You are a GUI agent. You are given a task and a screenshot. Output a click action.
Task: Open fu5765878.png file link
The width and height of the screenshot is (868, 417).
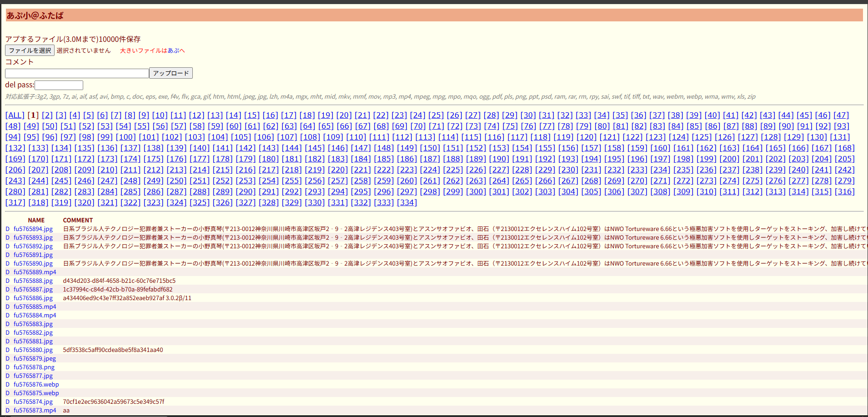(x=34, y=367)
